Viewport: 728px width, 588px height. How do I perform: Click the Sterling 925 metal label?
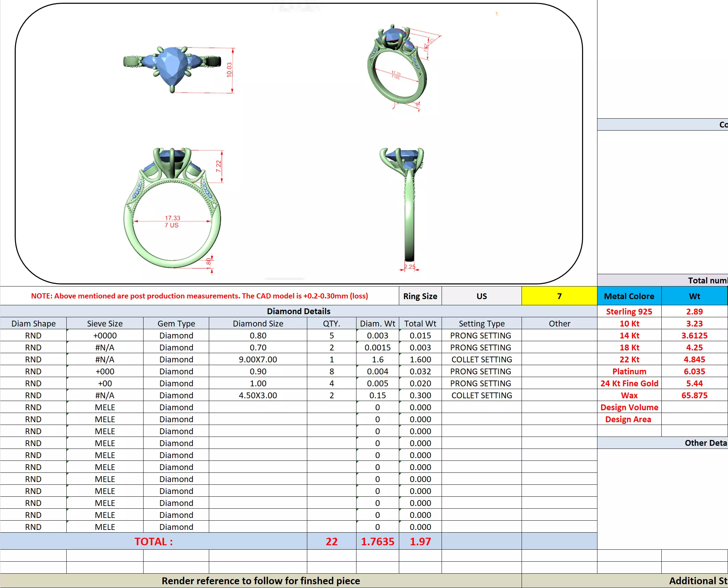point(629,311)
